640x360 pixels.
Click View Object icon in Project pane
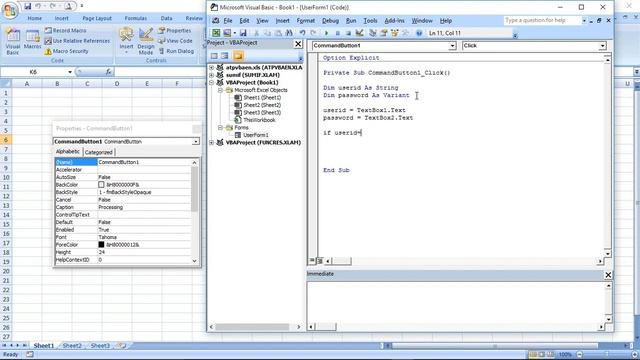(x=225, y=56)
